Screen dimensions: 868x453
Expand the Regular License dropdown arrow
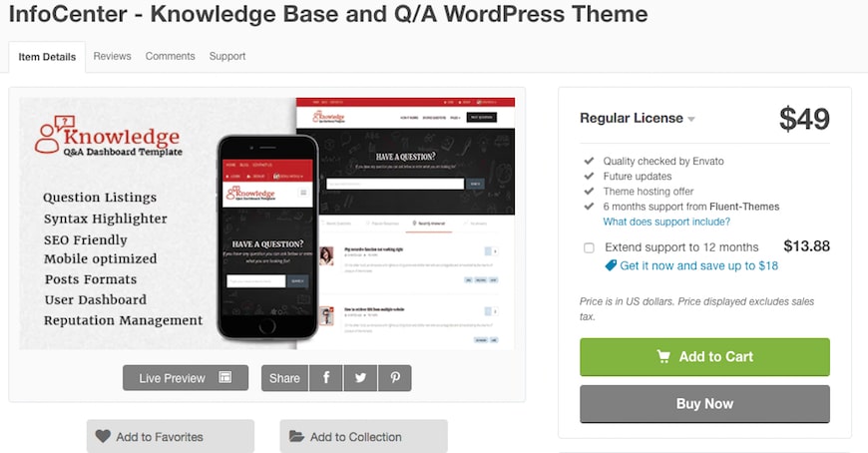tap(690, 119)
